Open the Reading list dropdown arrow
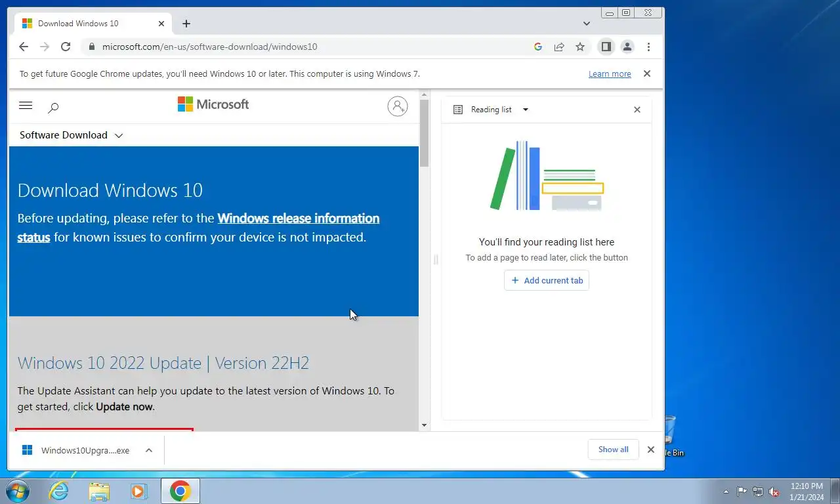 [525, 110]
